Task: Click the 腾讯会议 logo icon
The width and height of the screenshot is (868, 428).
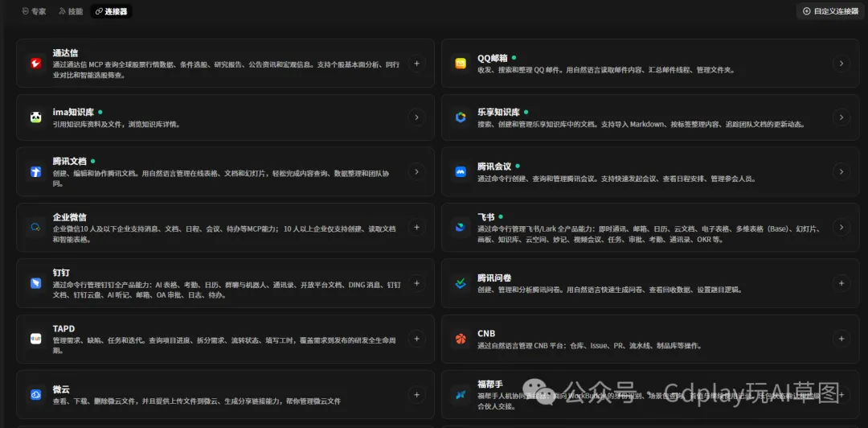Action: click(x=461, y=172)
